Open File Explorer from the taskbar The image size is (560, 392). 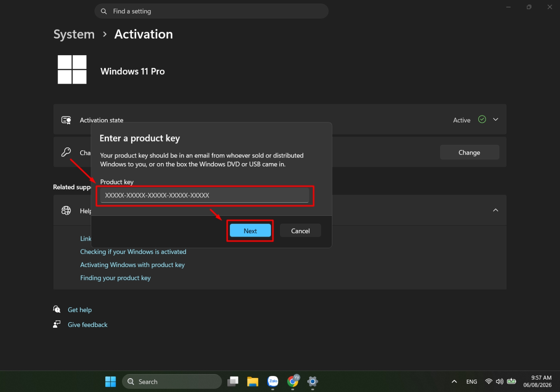(253, 382)
